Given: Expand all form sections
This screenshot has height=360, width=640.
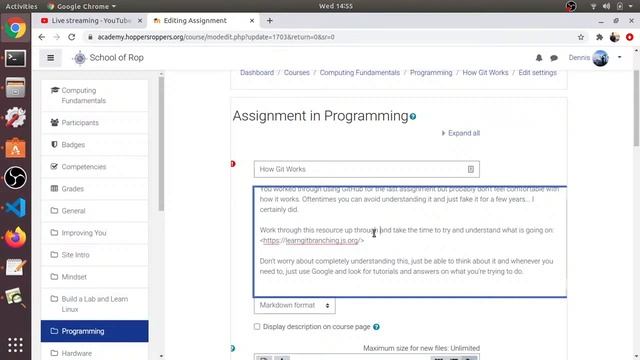Looking at the screenshot, I should pyautogui.click(x=461, y=133).
